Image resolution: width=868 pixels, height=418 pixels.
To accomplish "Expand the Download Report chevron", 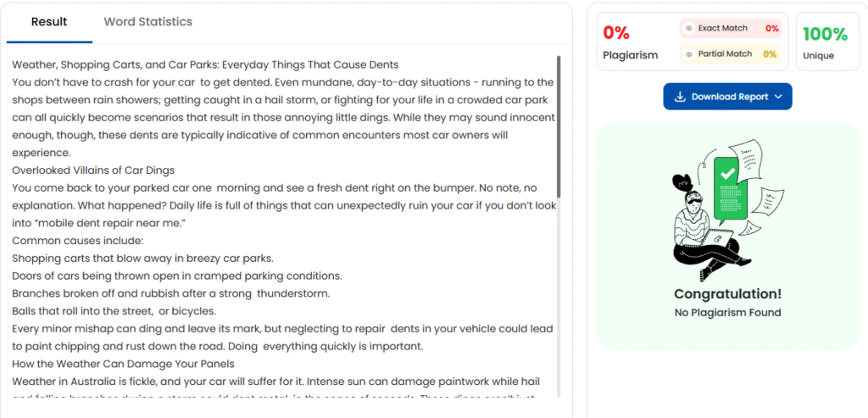I will pyautogui.click(x=778, y=97).
